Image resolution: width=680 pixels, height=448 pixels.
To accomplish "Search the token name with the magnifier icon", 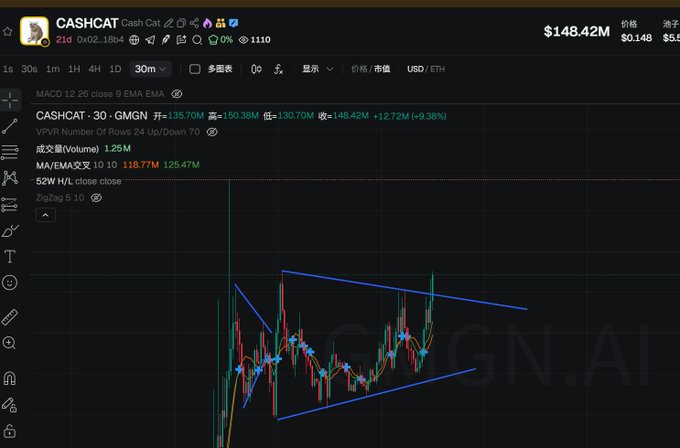I will (197, 40).
